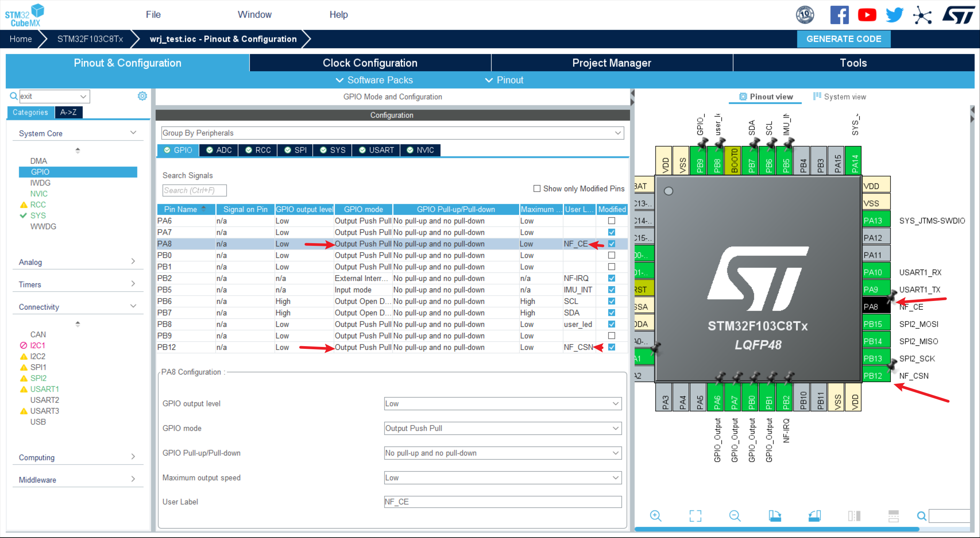Open the Window menu

pos(255,15)
